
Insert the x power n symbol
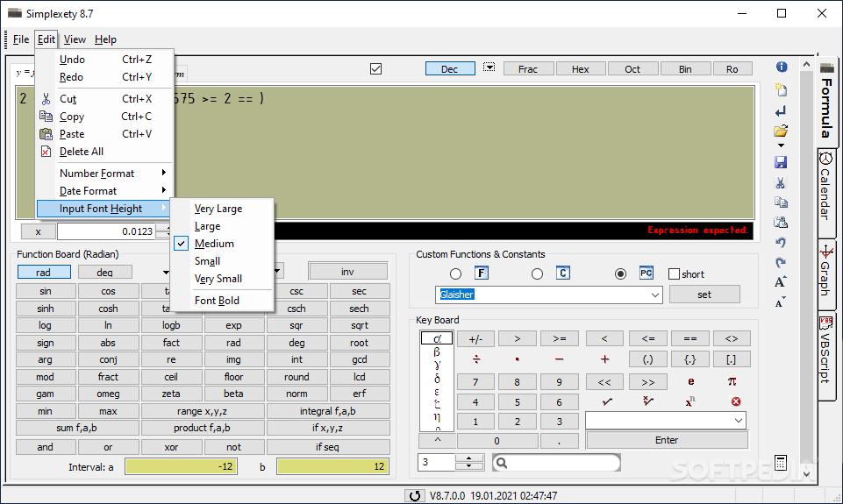coord(690,401)
